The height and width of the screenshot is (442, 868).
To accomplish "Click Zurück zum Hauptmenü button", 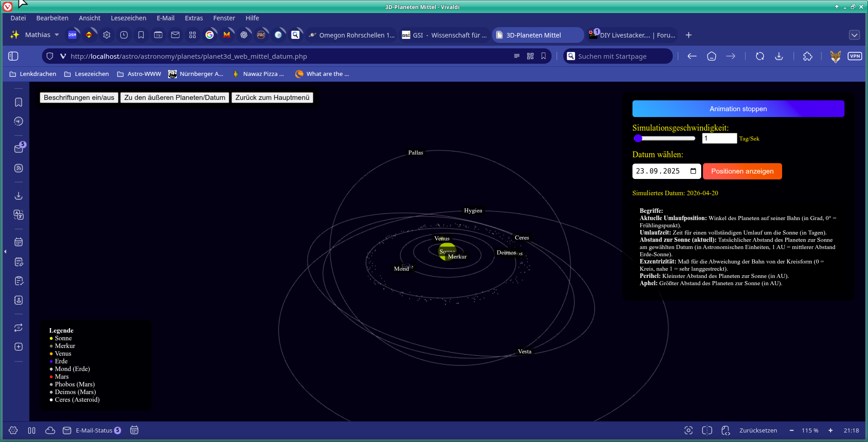I will [273, 98].
